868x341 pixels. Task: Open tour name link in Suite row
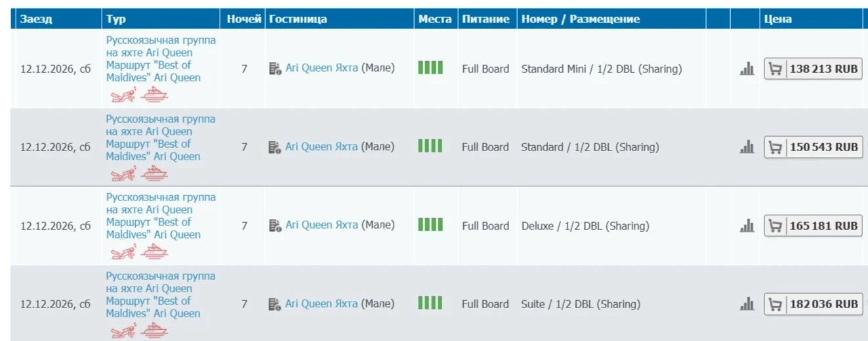161,294
